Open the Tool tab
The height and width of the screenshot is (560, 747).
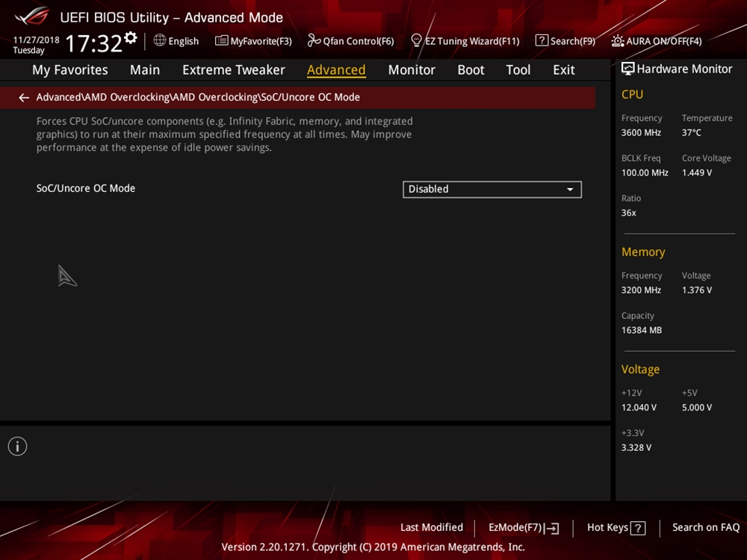coord(518,70)
